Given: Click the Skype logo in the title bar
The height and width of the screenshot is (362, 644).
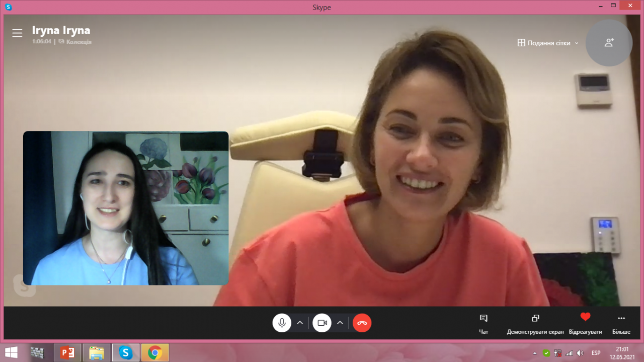Looking at the screenshot, I should 8,7.
